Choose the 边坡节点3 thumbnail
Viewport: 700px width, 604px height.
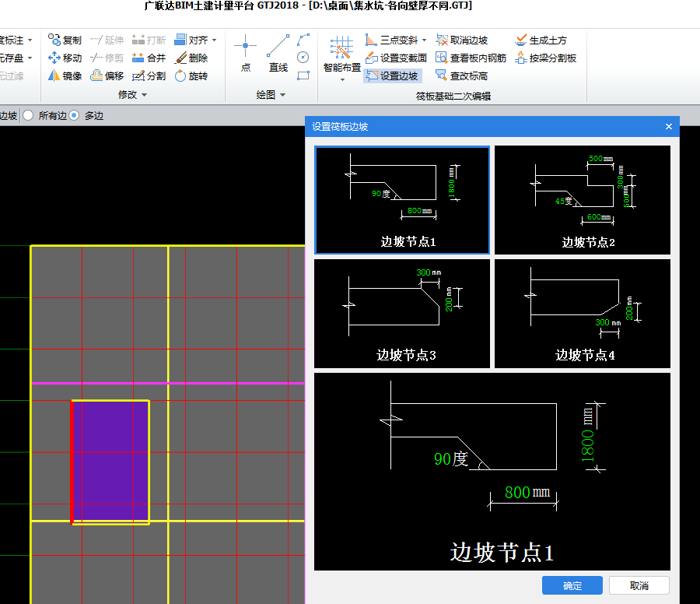tap(402, 314)
